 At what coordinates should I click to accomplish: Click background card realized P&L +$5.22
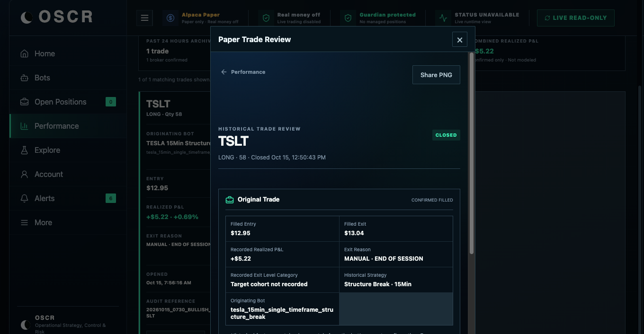[172, 217]
